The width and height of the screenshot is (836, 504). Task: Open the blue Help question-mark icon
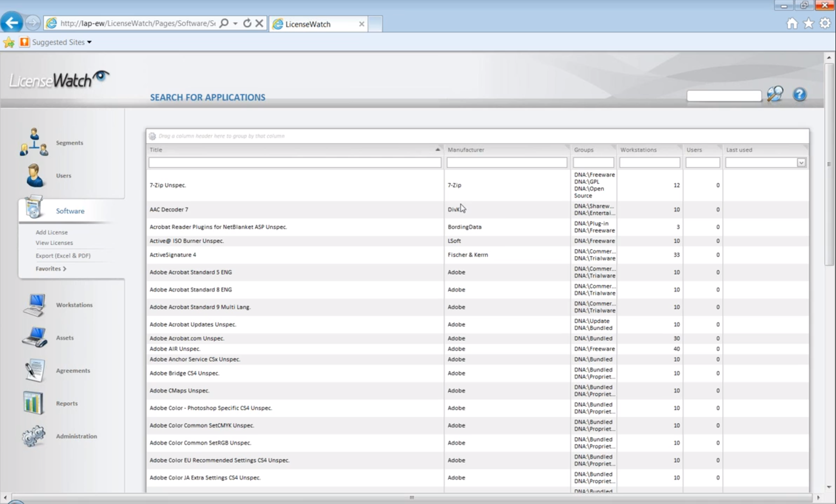coord(799,95)
